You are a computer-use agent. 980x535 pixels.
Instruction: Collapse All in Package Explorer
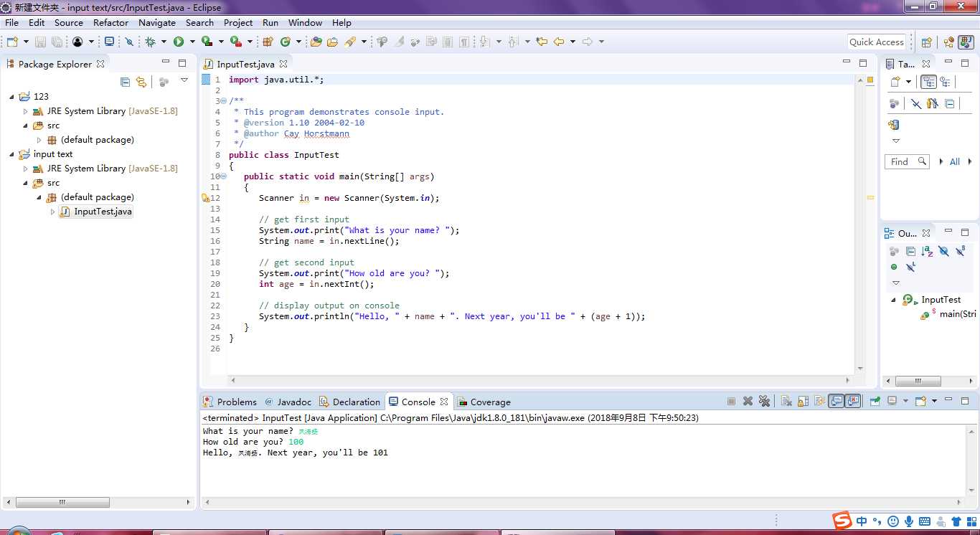click(126, 82)
